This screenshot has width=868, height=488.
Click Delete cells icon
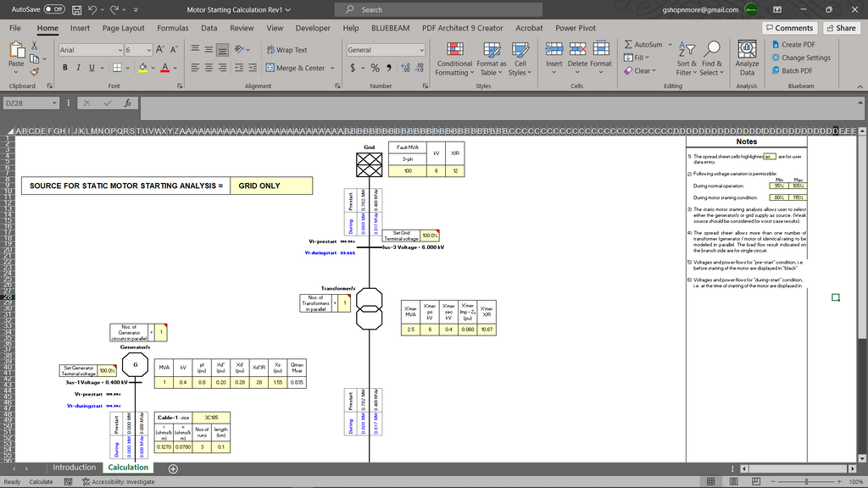(x=577, y=50)
